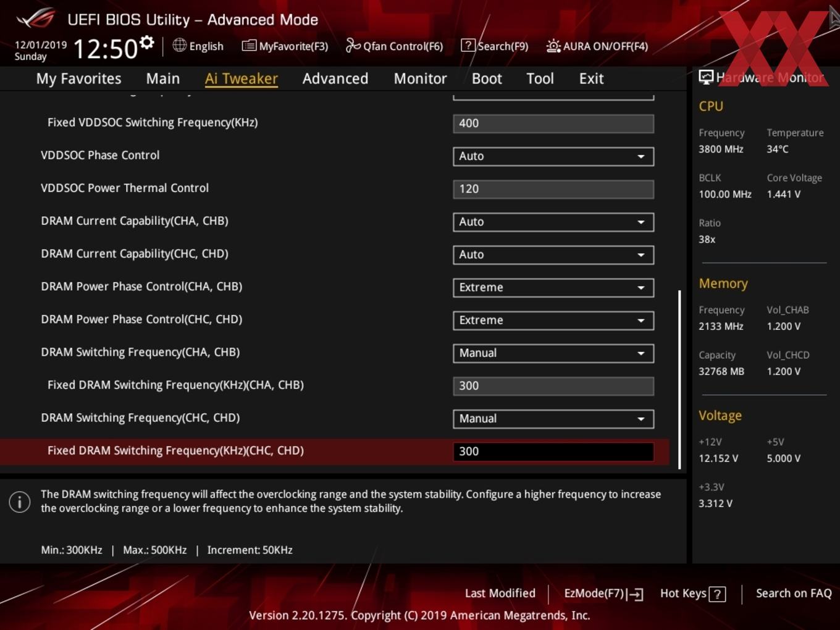Click Min.: 300KHz hint text
Screen dimensions: 840x630
point(72,550)
